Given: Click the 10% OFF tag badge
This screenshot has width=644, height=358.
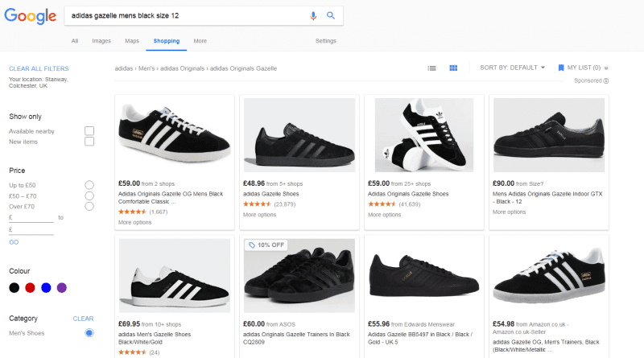Looking at the screenshot, I should (266, 245).
